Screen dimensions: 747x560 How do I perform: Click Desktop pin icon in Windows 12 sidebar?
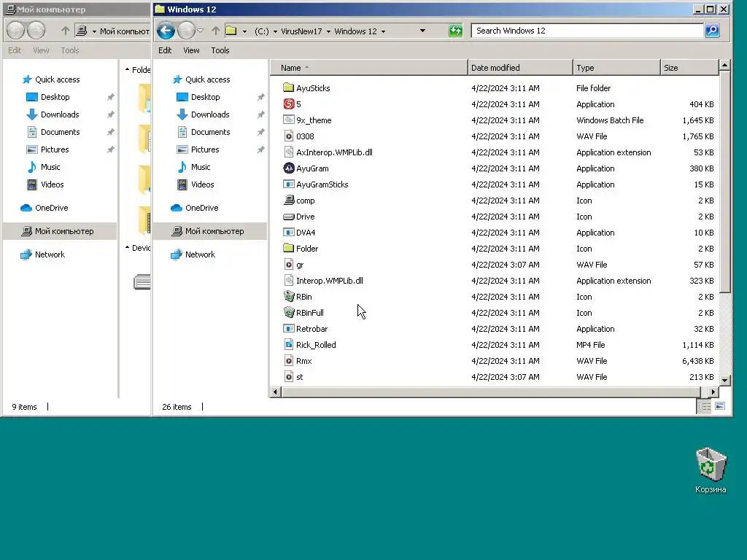pos(260,97)
